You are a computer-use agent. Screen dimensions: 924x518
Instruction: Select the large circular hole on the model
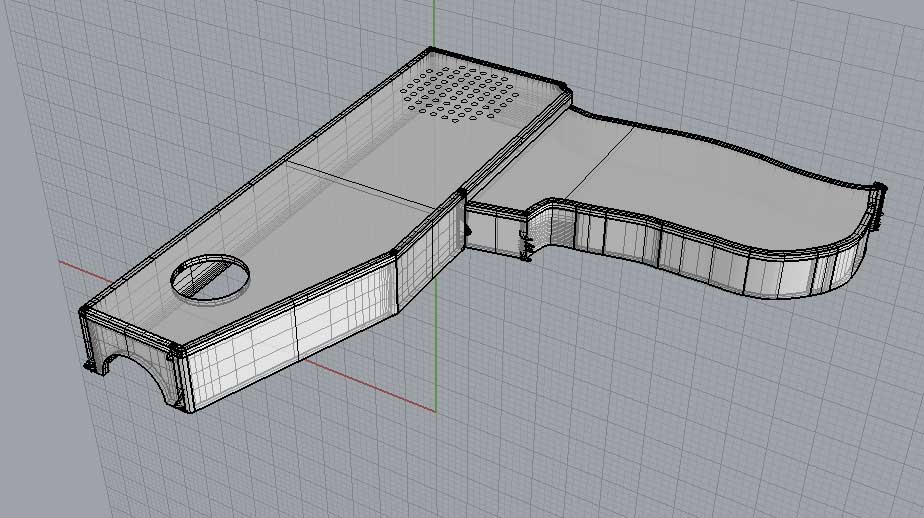[210, 278]
